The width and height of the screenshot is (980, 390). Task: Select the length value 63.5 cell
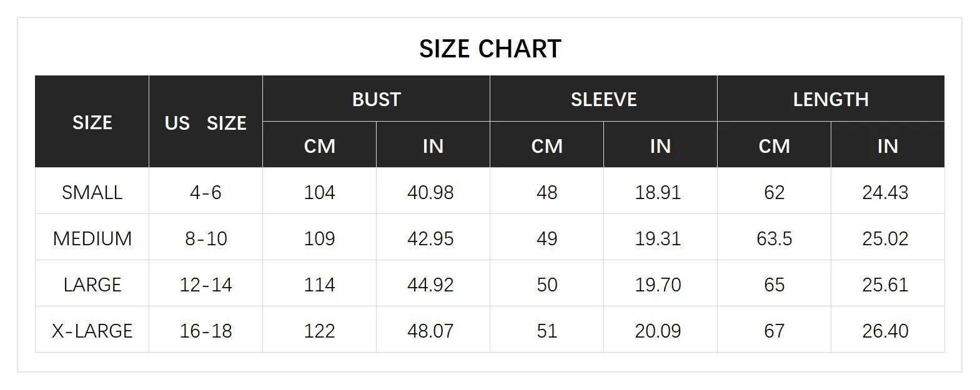click(774, 238)
